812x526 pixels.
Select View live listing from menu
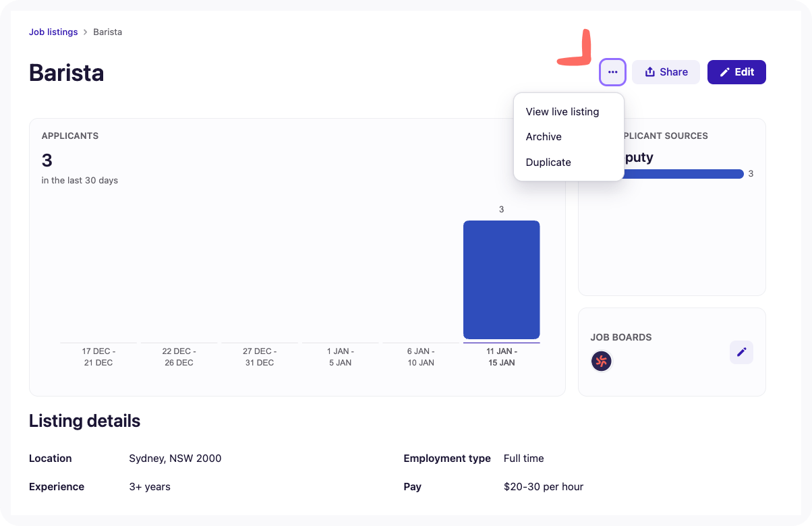562,111
